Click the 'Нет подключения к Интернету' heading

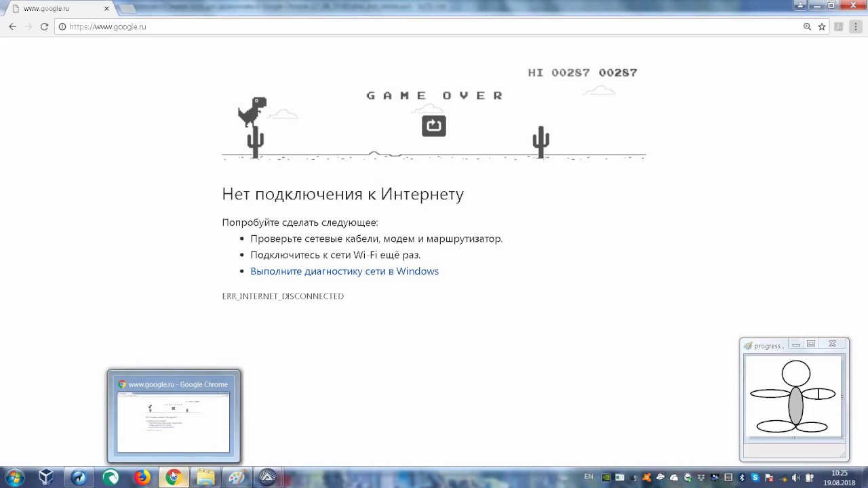click(343, 194)
